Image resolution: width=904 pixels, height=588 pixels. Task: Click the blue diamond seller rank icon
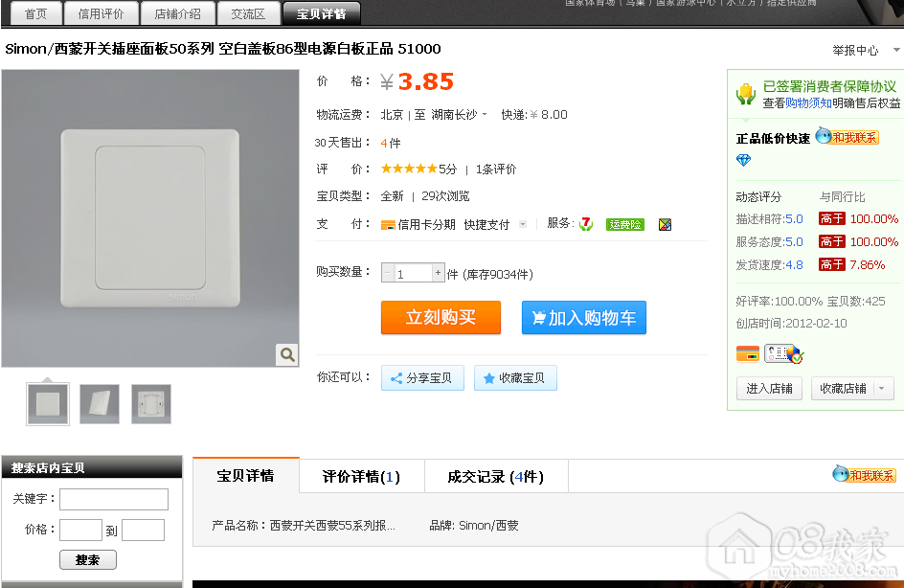[x=743, y=160]
